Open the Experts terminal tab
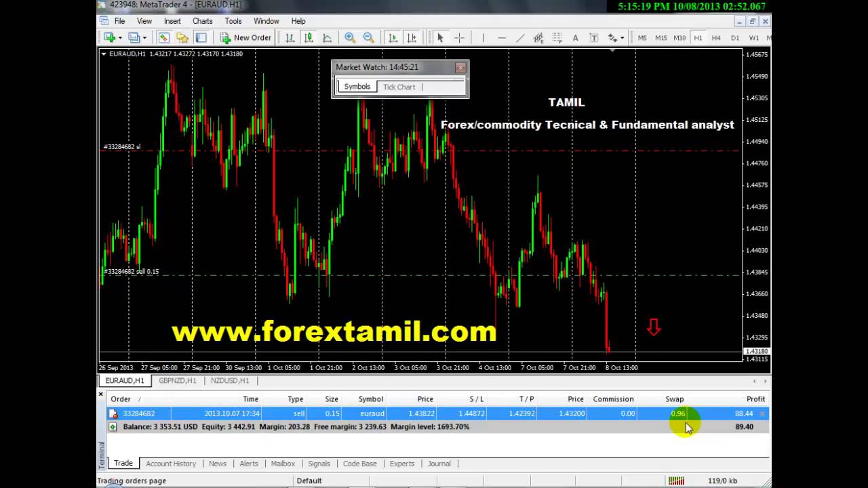 pyautogui.click(x=401, y=464)
